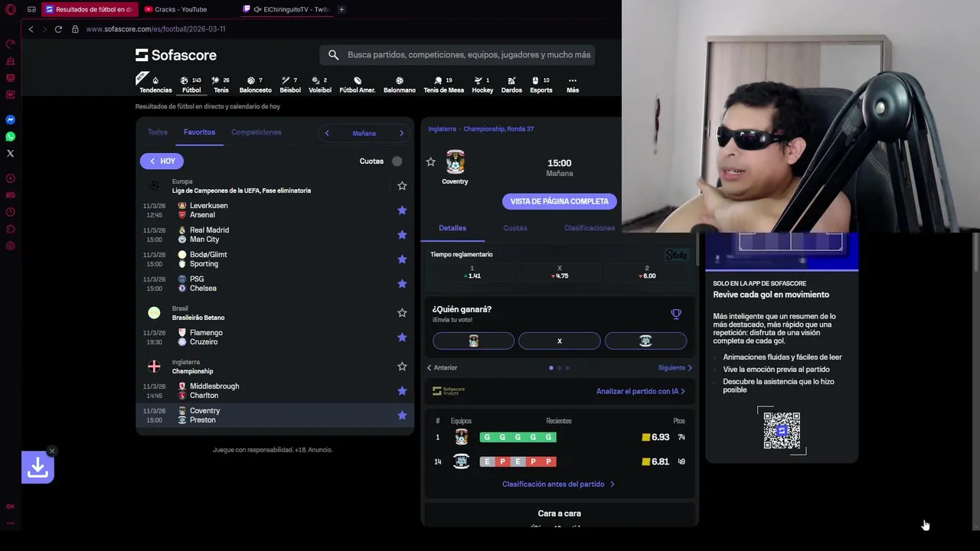
Task: Open the Béisbol sport category
Action: [290, 85]
